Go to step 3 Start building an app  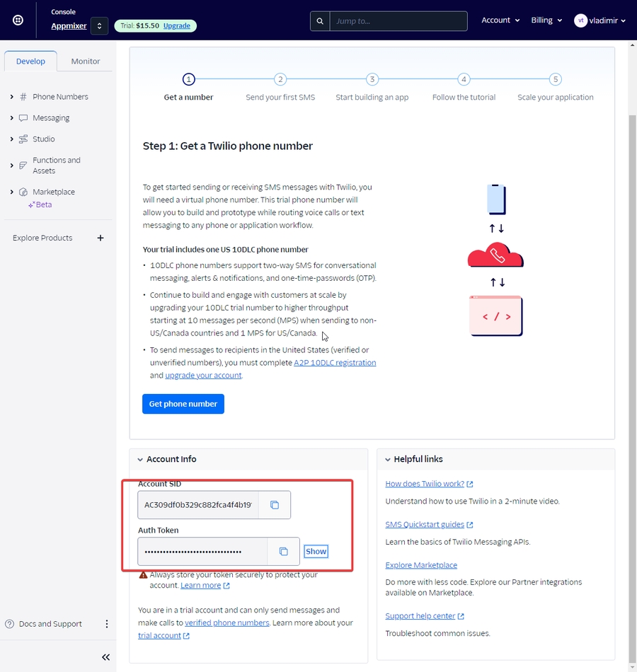(372, 80)
